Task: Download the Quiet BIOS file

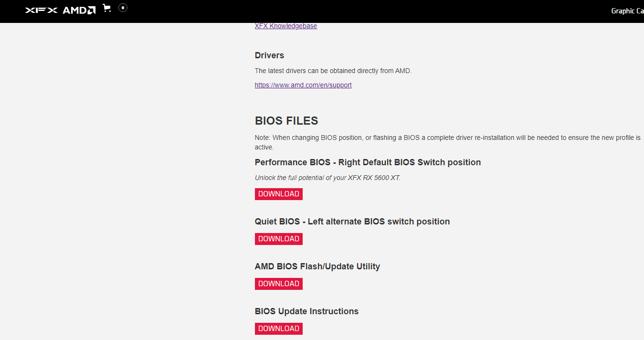Action: pos(279,239)
